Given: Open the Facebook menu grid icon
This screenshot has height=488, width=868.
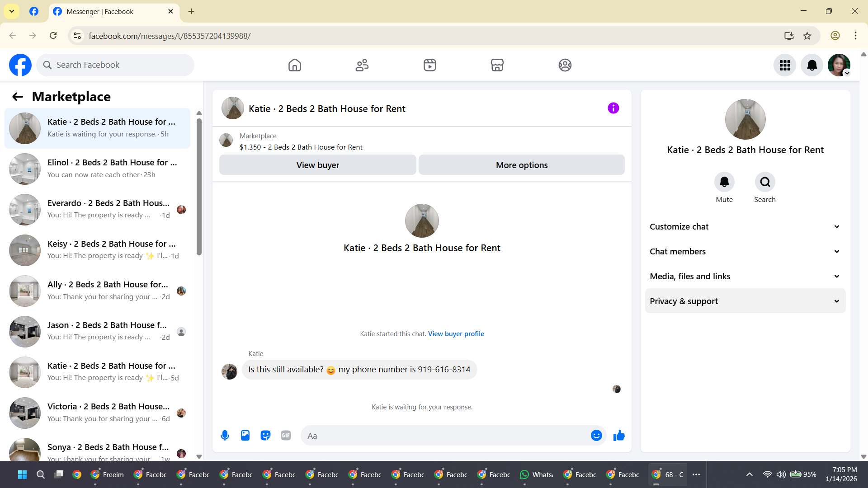Looking at the screenshot, I should (784, 66).
